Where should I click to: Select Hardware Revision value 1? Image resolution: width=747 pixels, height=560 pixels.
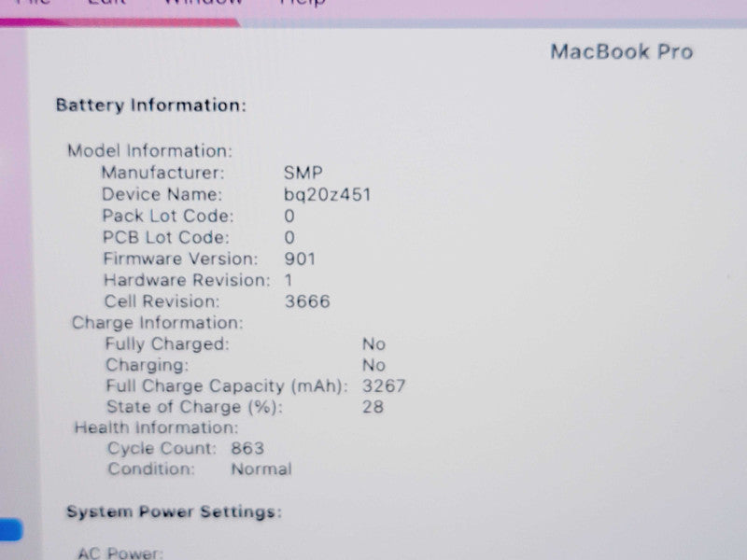pyautogui.click(x=289, y=280)
